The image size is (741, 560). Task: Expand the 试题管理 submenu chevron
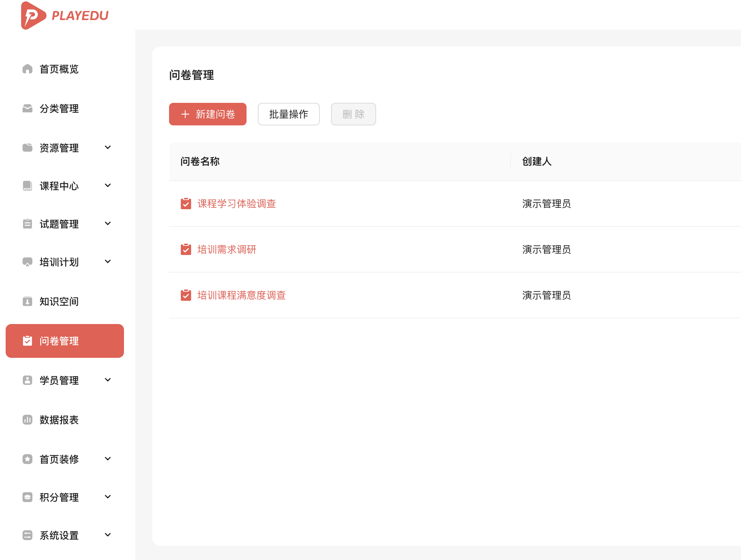108,224
